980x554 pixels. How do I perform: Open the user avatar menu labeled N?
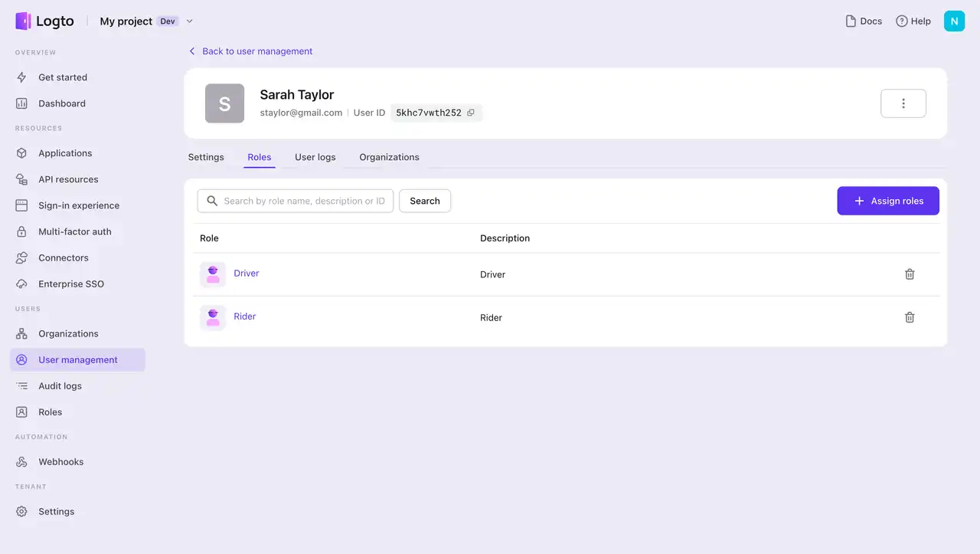pos(954,21)
